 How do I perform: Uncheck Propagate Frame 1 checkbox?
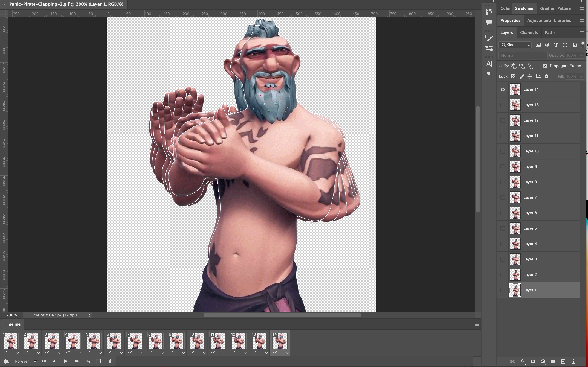coord(545,66)
